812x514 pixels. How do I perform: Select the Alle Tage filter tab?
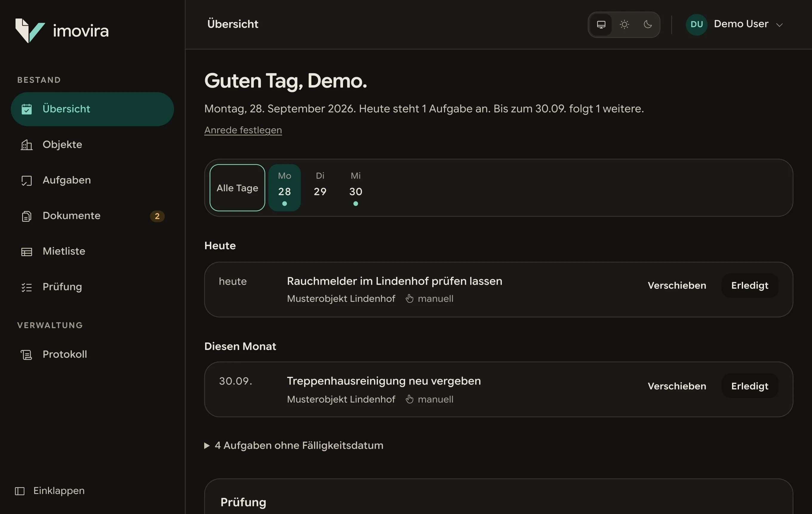click(x=237, y=188)
